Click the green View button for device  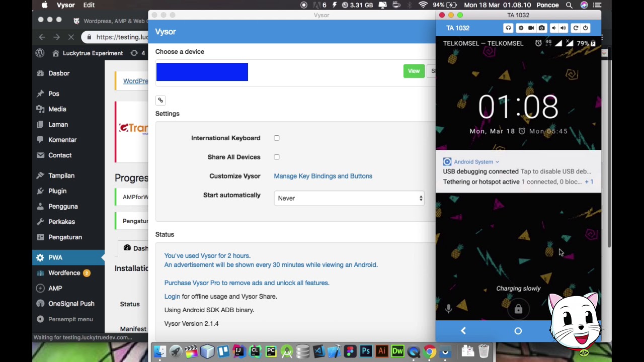coord(414,71)
